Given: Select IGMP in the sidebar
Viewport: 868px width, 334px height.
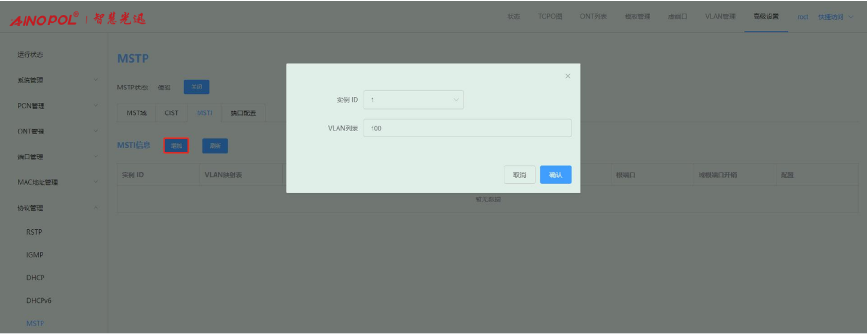Looking at the screenshot, I should 35,255.
